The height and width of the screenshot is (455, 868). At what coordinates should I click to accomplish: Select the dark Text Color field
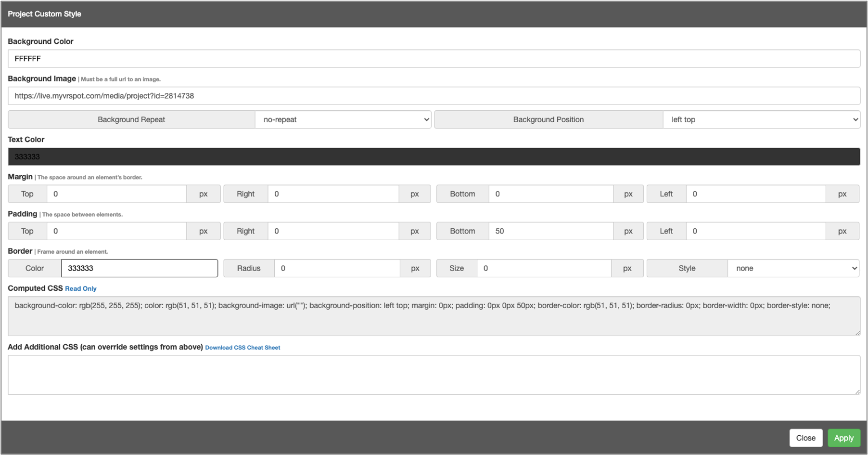click(434, 156)
